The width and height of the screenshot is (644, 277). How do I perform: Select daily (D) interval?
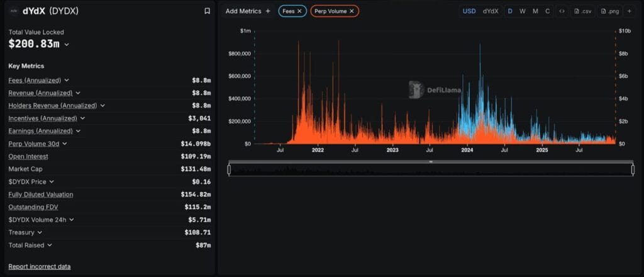click(510, 11)
